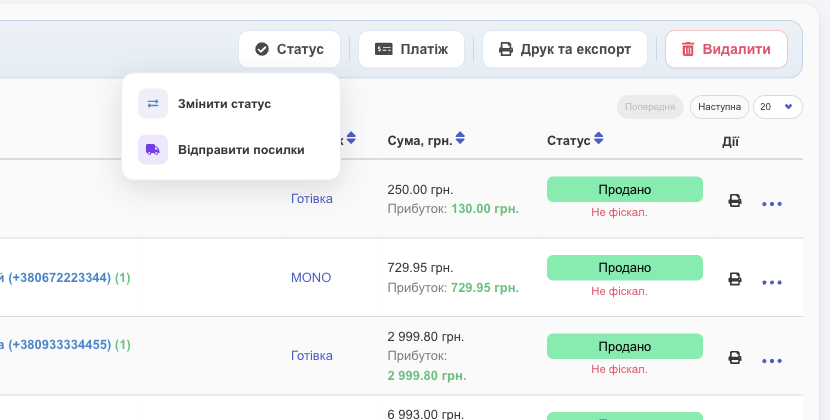Click Продано status of 729.95 грн. order

click(625, 267)
